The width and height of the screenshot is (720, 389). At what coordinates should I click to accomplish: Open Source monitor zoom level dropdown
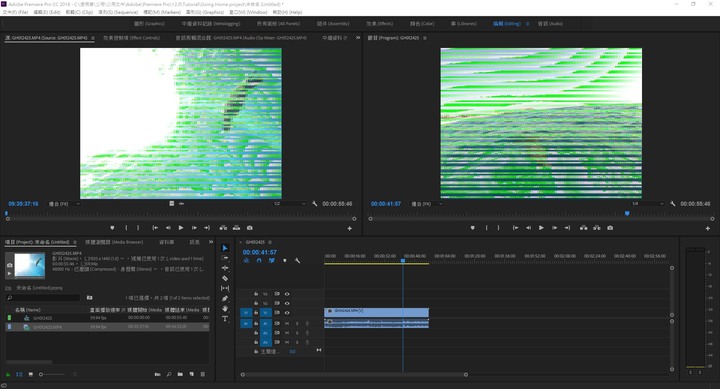pos(64,203)
